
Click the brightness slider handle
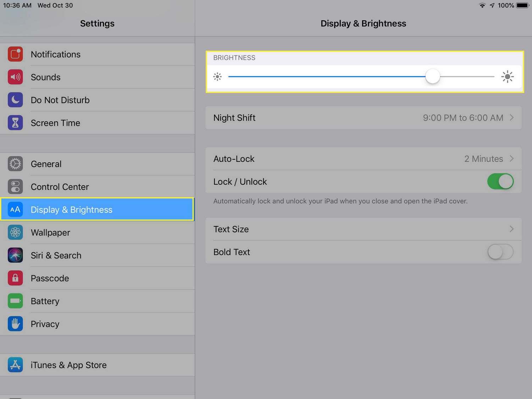432,77
